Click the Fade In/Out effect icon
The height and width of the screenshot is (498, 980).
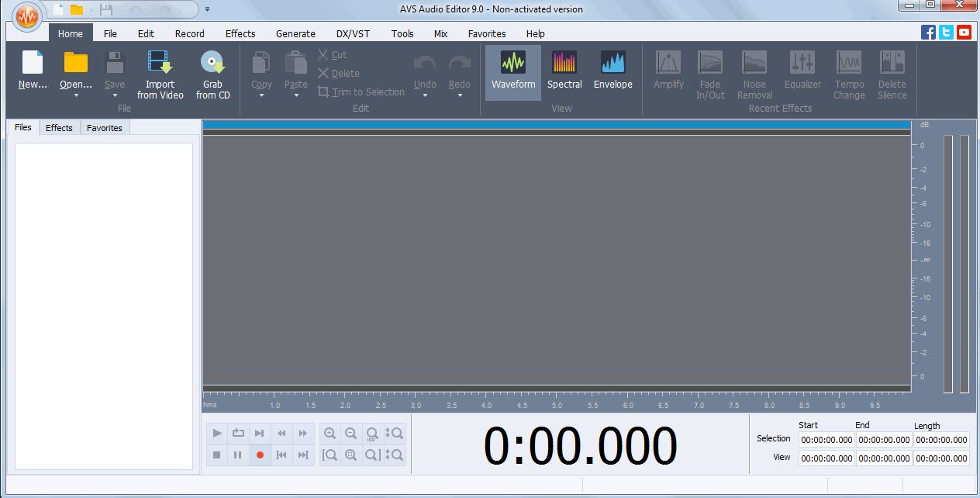pyautogui.click(x=710, y=62)
